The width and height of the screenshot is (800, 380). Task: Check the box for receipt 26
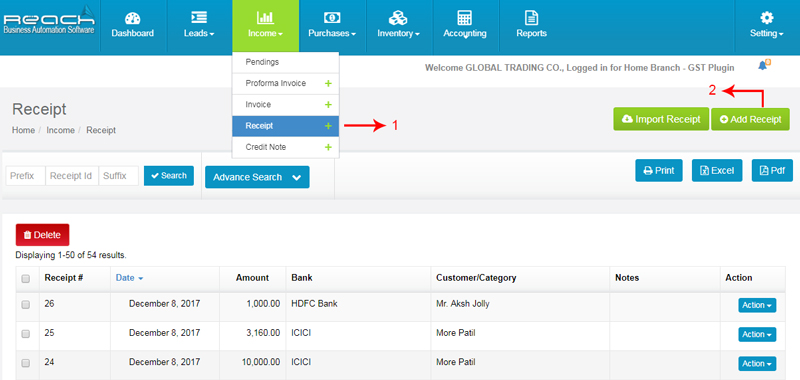(26, 305)
